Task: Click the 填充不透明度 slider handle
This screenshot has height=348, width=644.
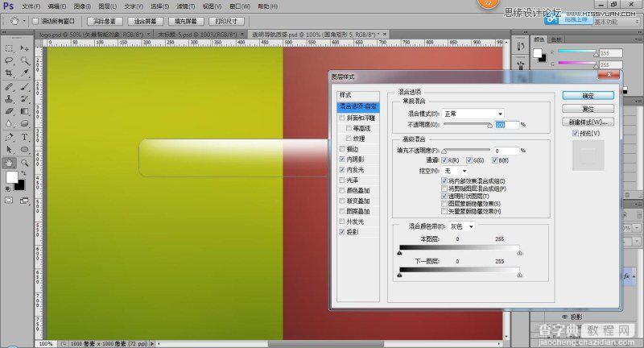Action: [x=444, y=151]
